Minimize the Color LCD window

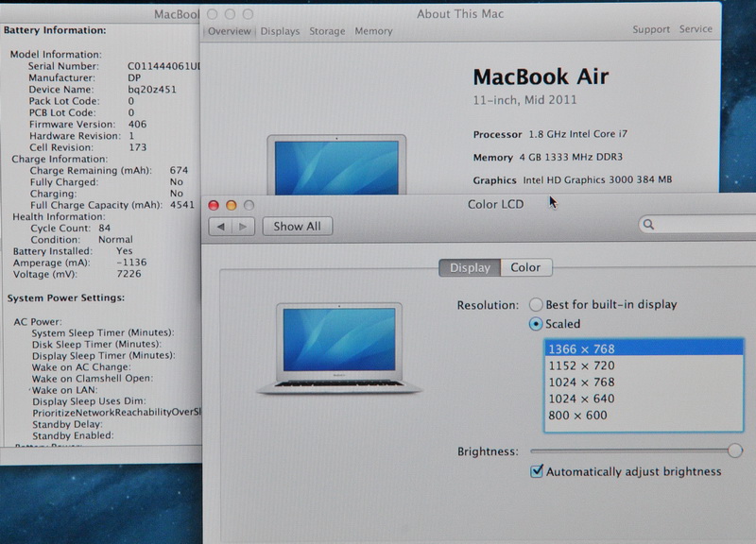(x=232, y=205)
